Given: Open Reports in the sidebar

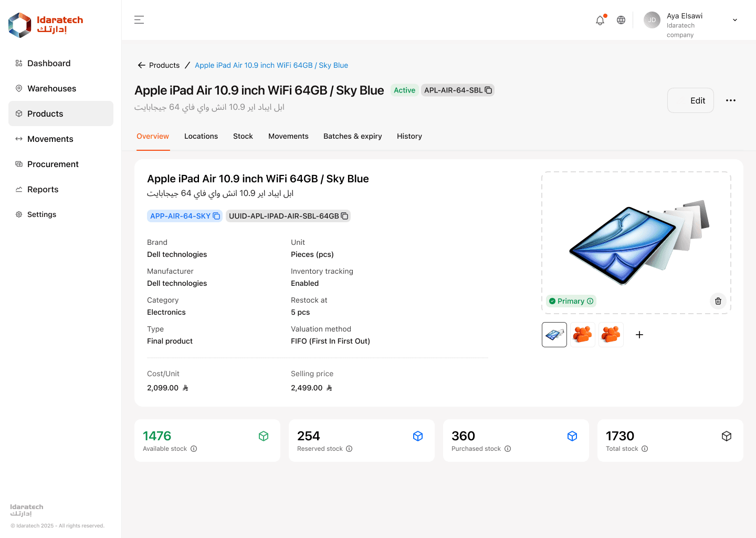Looking at the screenshot, I should click(61, 189).
